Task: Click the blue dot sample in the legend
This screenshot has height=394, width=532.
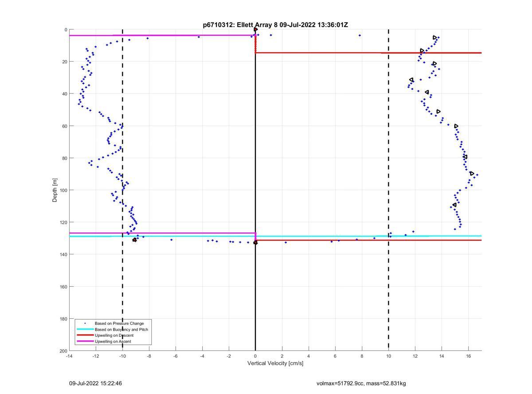Action: click(x=85, y=324)
